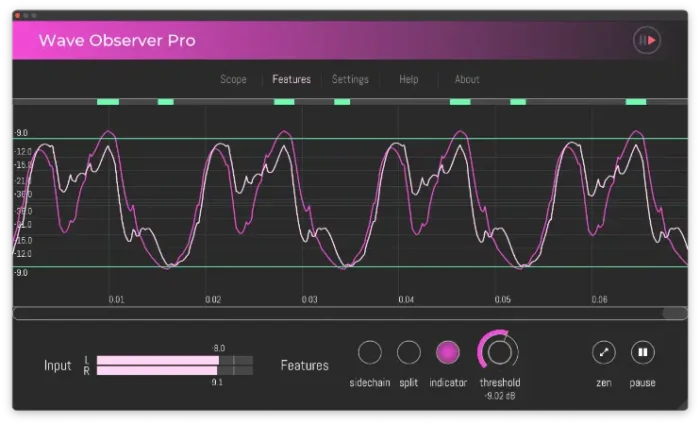This screenshot has height=425, width=700.
Task: Turn on split channel view
Action: click(x=408, y=352)
